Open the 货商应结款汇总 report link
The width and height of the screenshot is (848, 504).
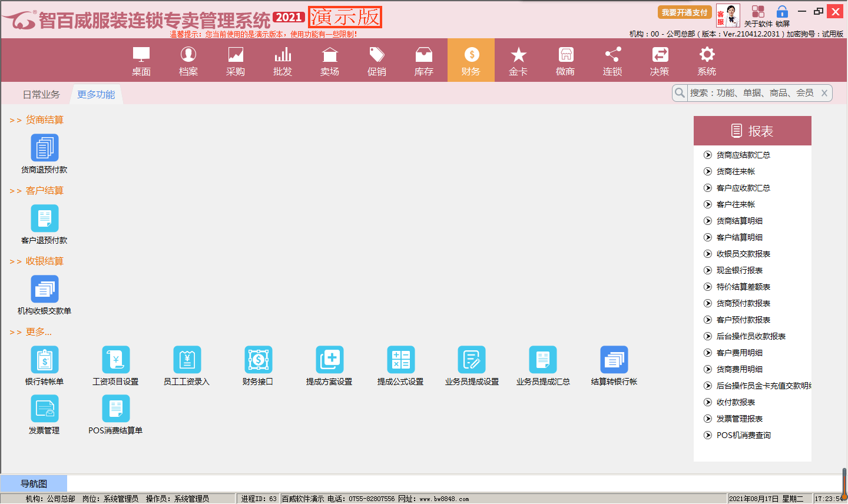[743, 155]
